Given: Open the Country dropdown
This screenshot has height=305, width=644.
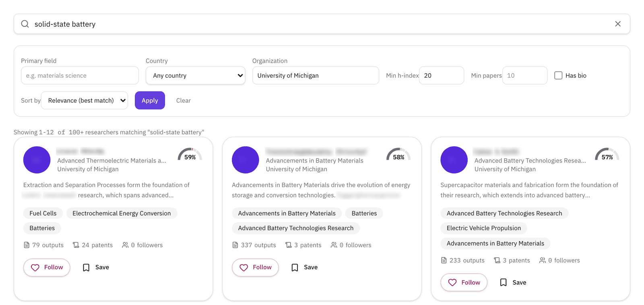Looking at the screenshot, I should [x=195, y=75].
